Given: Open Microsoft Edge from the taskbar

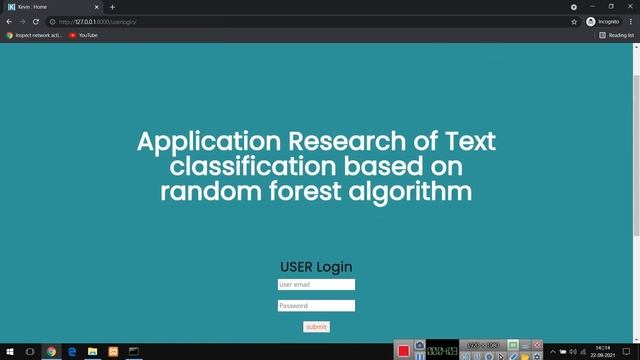Looking at the screenshot, I should (72, 351).
